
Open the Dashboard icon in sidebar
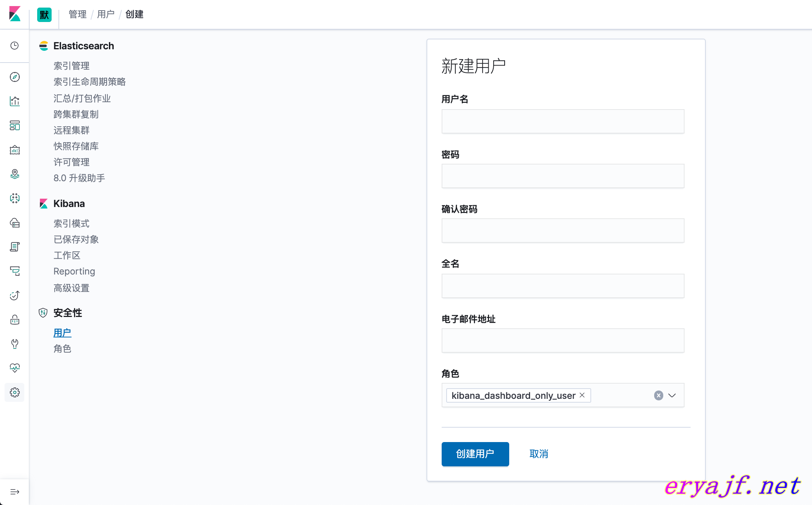[15, 125]
